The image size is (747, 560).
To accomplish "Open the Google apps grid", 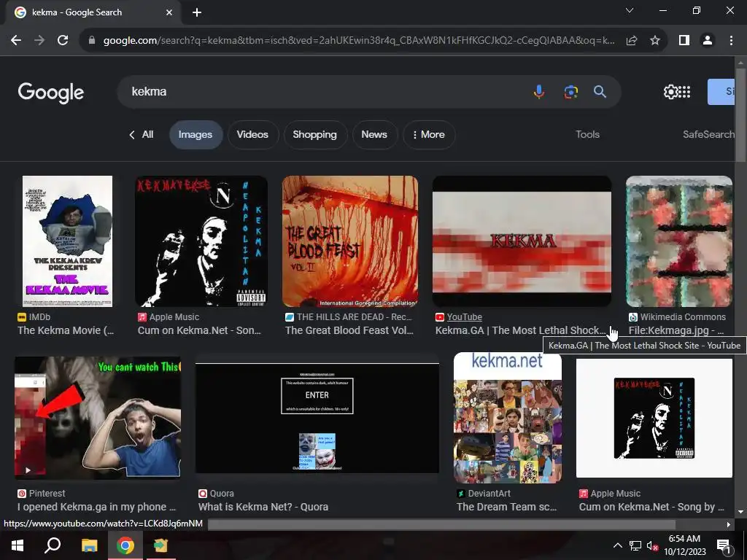I will tap(684, 91).
